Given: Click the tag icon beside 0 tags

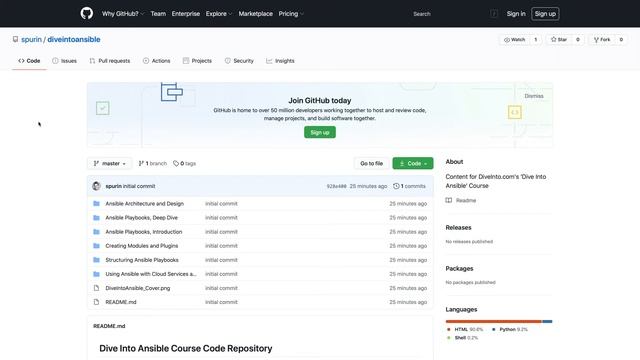Looking at the screenshot, I should pos(176,163).
